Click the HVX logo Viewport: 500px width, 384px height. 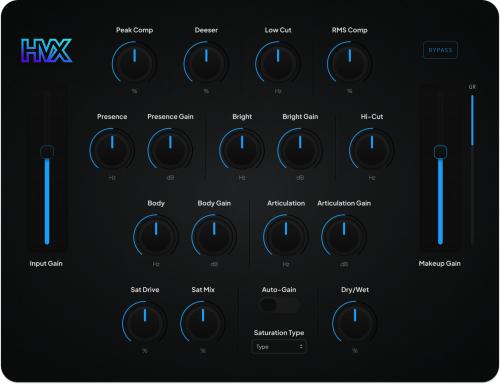click(x=46, y=50)
